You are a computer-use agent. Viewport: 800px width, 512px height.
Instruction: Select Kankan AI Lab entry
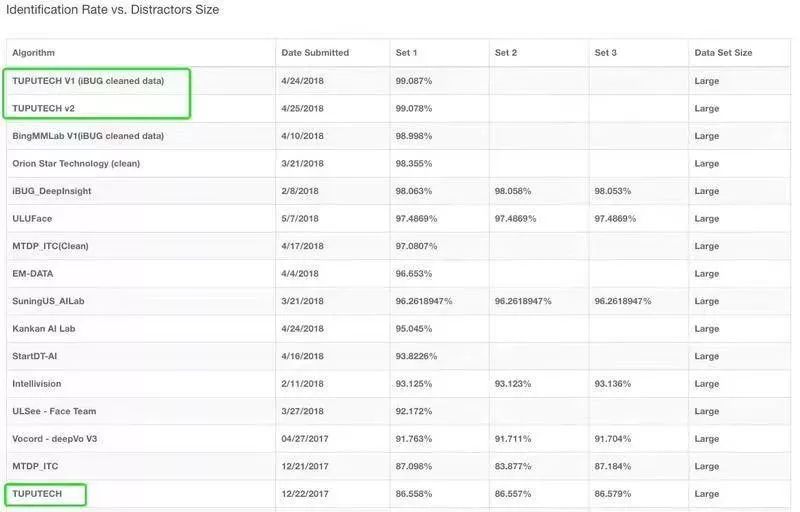click(44, 328)
